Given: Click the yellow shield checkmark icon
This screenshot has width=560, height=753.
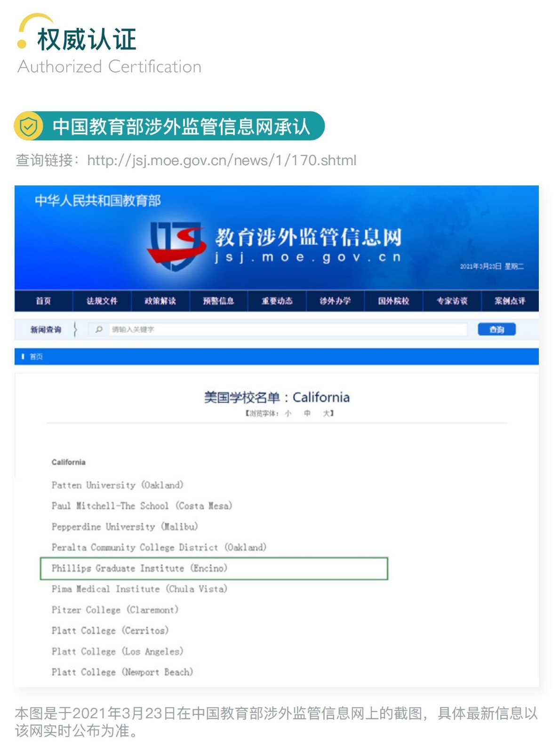Looking at the screenshot, I should click(x=29, y=126).
